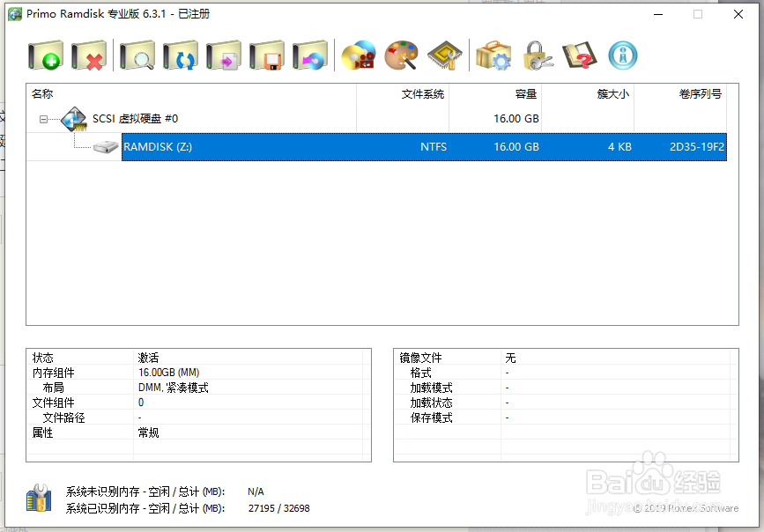Click the 文件组件 property label
This screenshot has width=764, height=532.
point(53,403)
